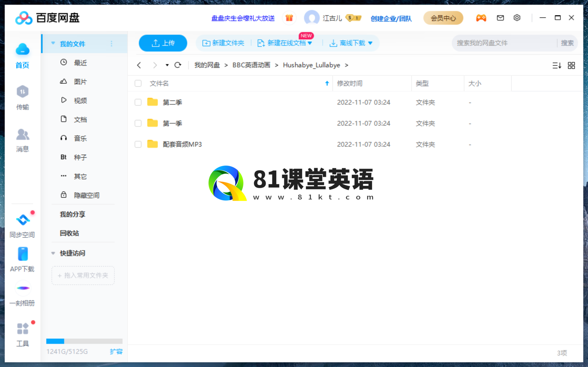
Task: Open the 一刻相册 album icon
Action: coord(23,288)
